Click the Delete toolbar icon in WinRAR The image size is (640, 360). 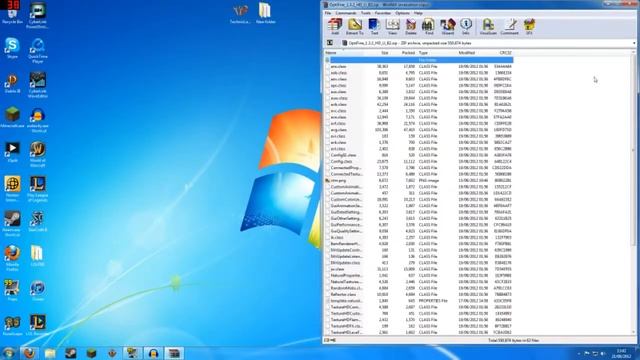point(411,27)
